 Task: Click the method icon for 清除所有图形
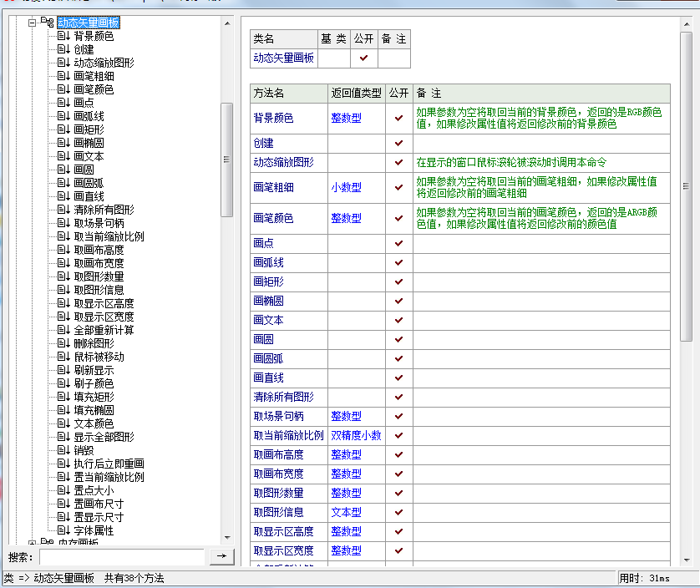(63, 210)
